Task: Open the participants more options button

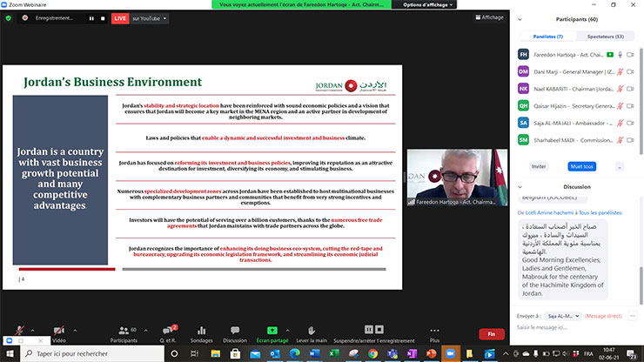Action: point(620,166)
